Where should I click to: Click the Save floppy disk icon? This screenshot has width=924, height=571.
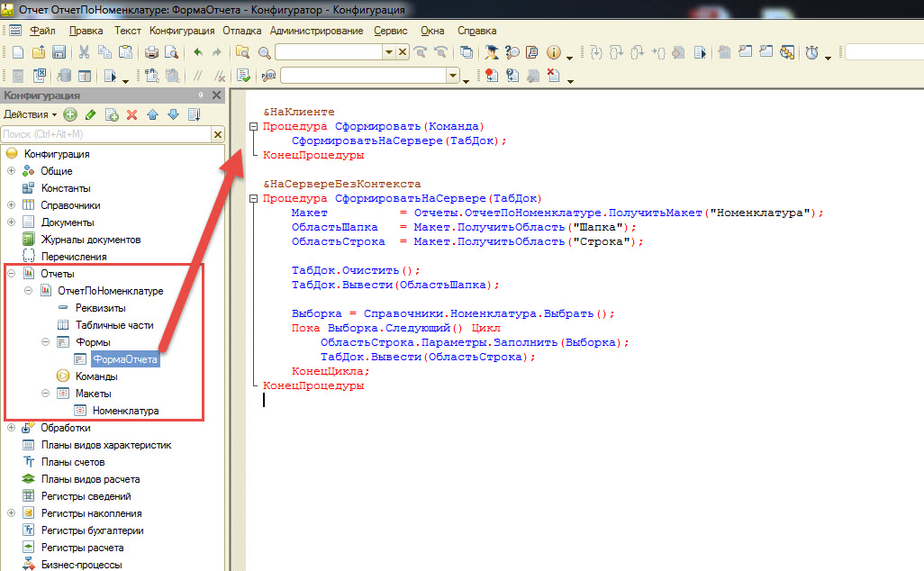coord(59,52)
